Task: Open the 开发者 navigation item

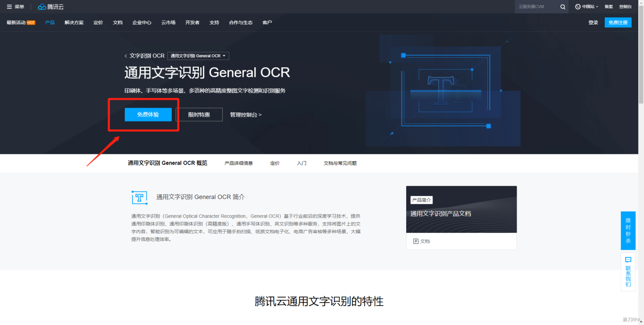Action: [x=193, y=22]
